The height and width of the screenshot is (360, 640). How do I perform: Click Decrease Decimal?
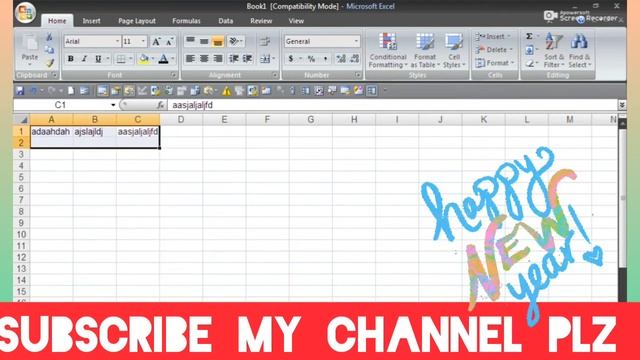354,59
